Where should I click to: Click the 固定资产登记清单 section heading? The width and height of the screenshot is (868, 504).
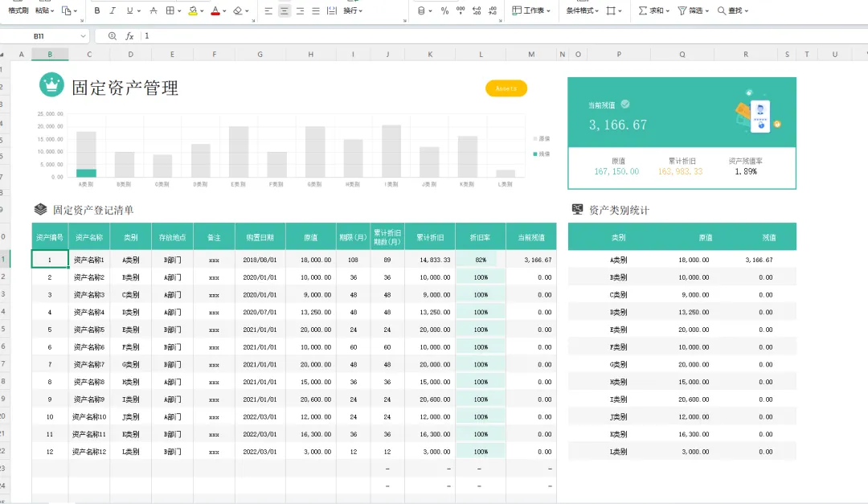pos(93,210)
